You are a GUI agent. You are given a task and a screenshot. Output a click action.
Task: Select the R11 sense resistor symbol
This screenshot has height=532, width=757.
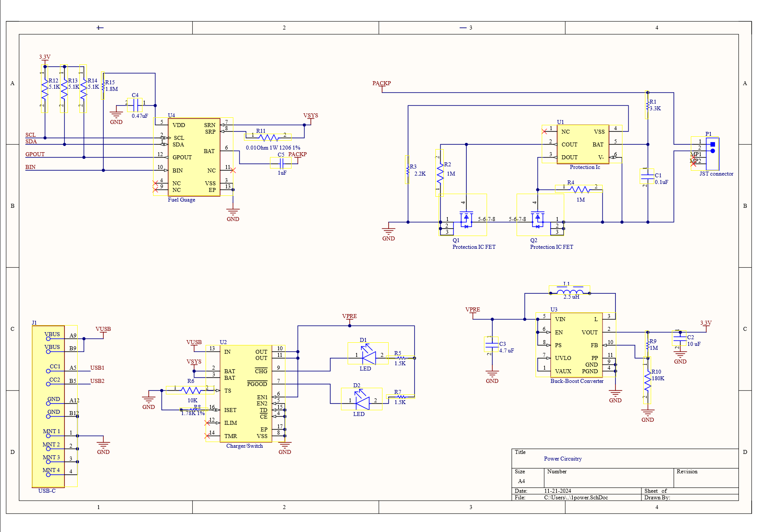coord(268,137)
